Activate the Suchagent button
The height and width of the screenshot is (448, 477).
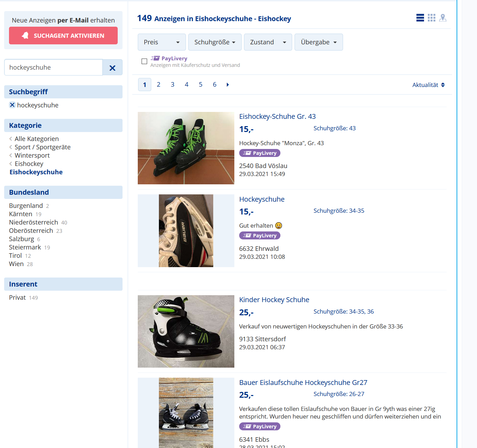pyautogui.click(x=63, y=36)
